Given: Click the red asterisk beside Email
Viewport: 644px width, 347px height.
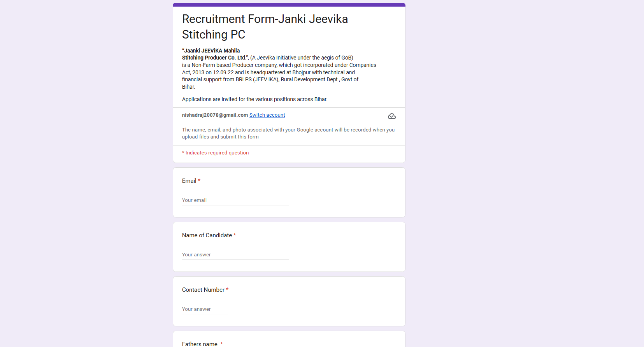Looking at the screenshot, I should pyautogui.click(x=199, y=181).
